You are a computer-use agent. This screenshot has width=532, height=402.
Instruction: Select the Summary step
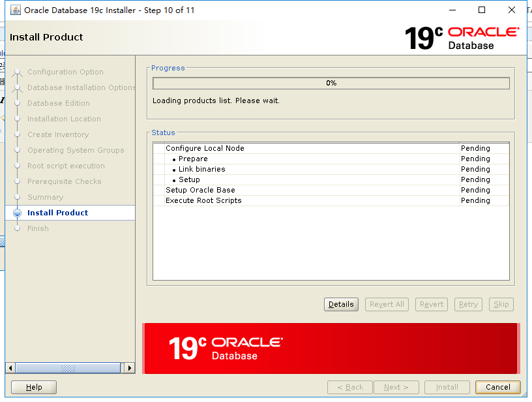(45, 197)
